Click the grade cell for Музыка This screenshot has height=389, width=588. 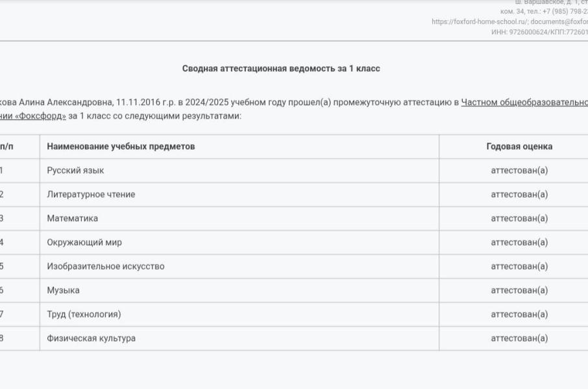click(519, 290)
